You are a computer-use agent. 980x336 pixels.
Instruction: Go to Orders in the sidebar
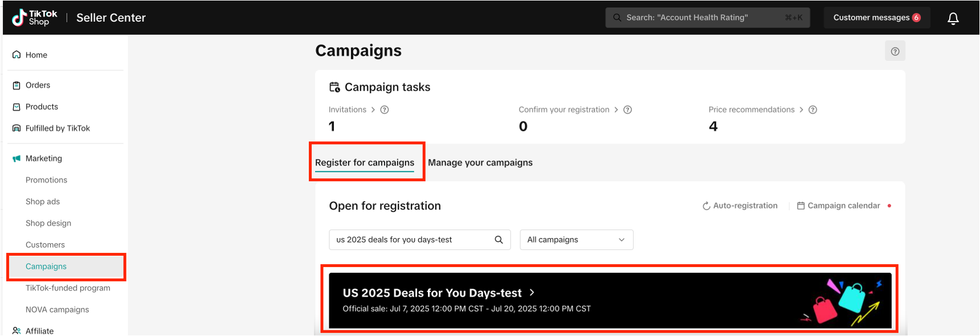38,85
